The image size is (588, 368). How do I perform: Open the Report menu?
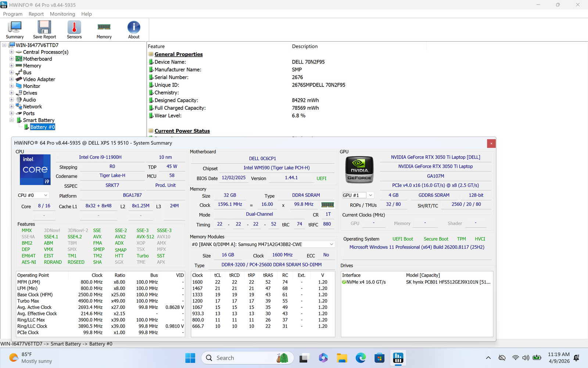[36, 14]
